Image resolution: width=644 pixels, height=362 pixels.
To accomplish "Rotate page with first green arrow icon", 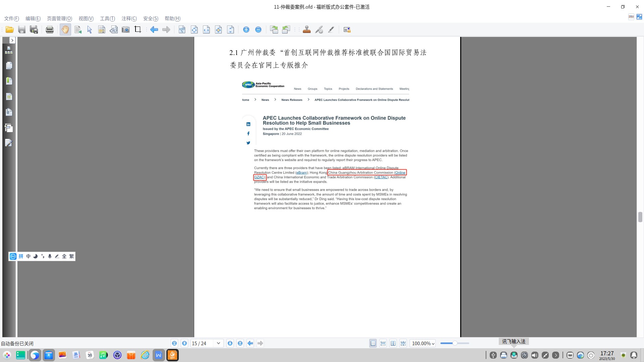I will tap(274, 30).
